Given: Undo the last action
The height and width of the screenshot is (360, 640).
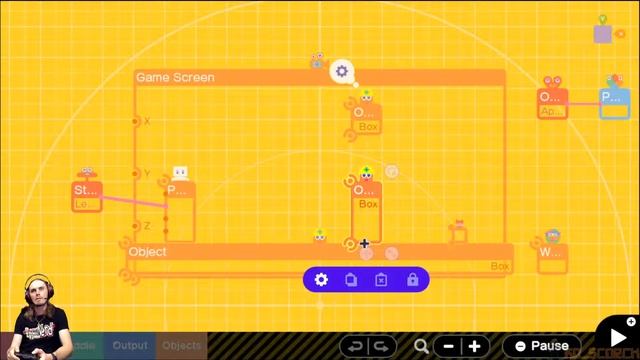Looking at the screenshot, I should tap(354, 347).
